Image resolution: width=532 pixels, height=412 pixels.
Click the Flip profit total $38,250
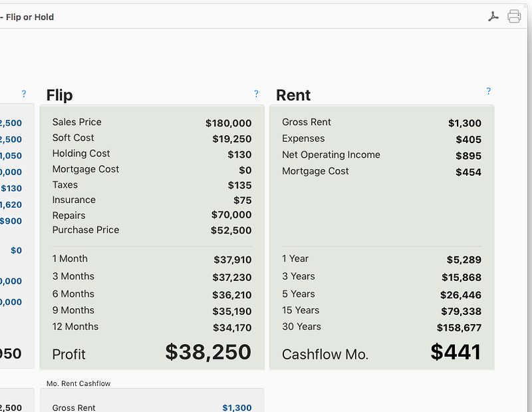[x=208, y=352]
